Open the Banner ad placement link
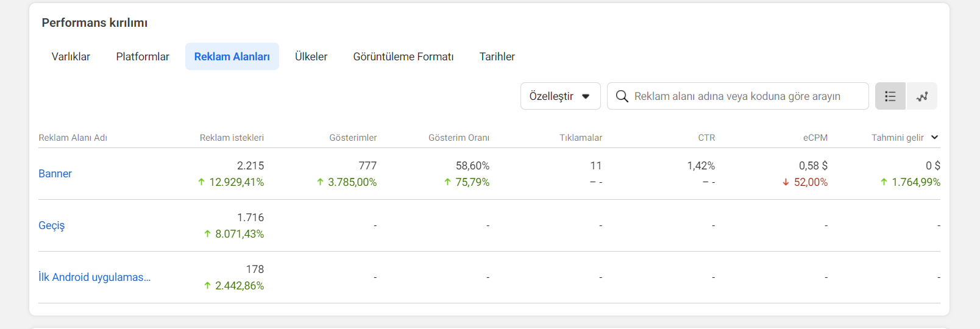This screenshot has width=980, height=329. 55,174
